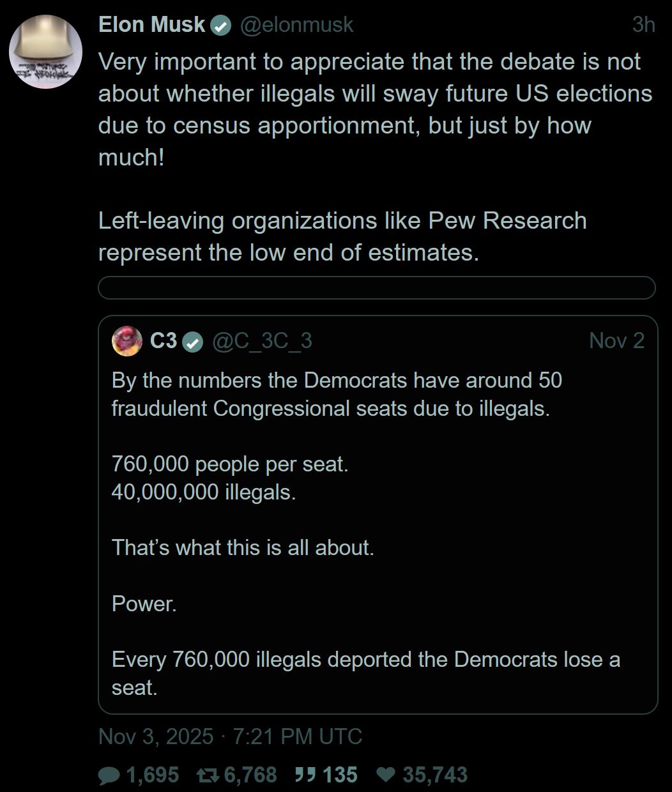The width and height of the screenshot is (672, 792).
Task: Open the Elon Musk display name link
Action: click(151, 25)
